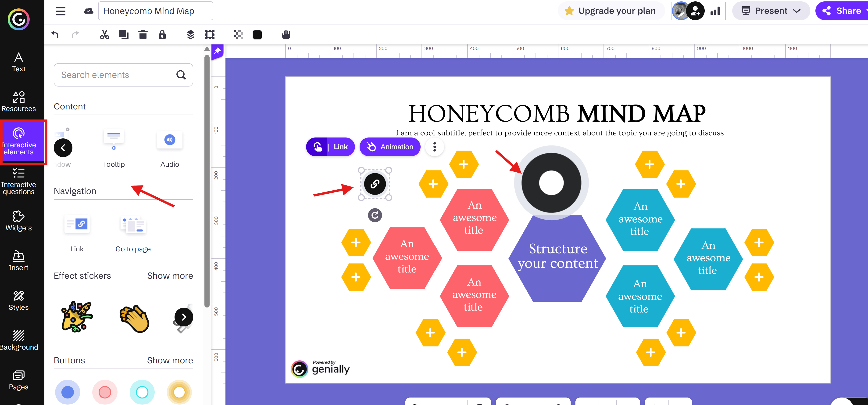Viewport: 868px width, 405px height.
Task: Switch to the Styles section
Action: [x=18, y=300]
